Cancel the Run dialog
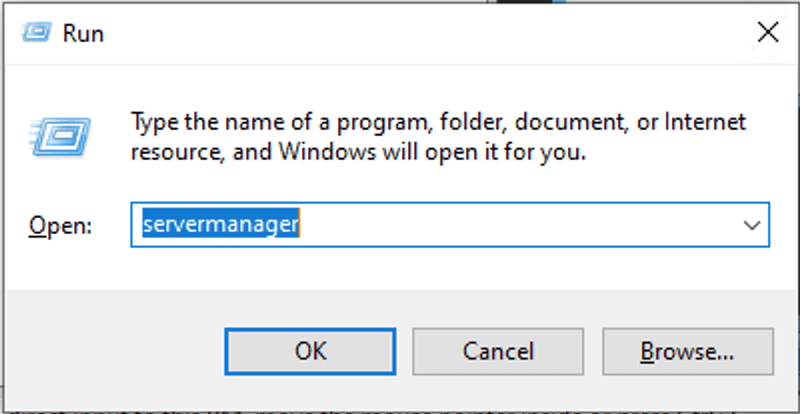The width and height of the screenshot is (800, 414). coord(497,351)
